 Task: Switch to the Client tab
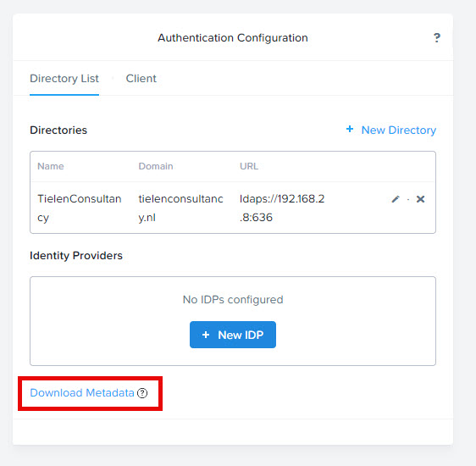click(x=141, y=78)
